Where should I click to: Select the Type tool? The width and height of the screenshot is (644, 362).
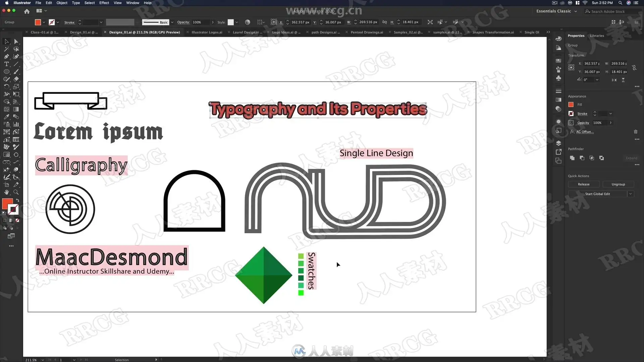6,64
